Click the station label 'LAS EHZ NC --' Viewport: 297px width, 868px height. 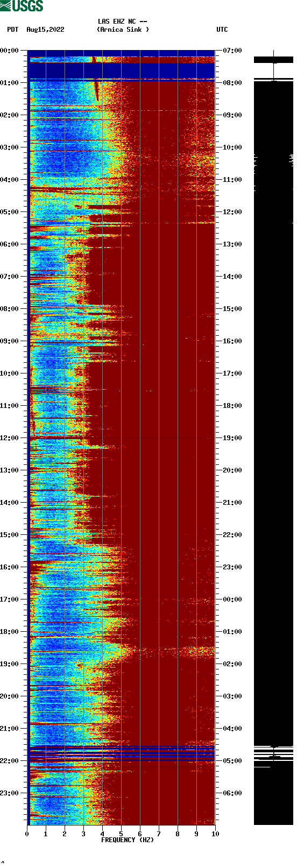coord(122,22)
